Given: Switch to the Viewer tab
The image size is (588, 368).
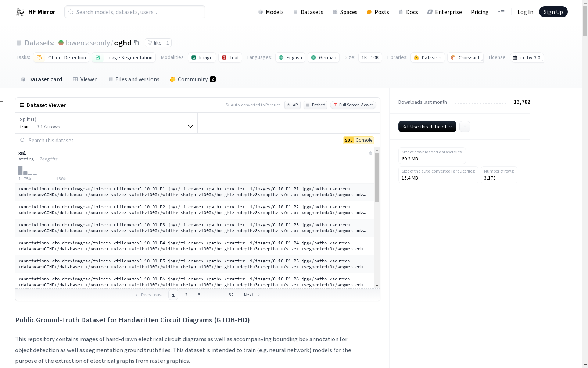Looking at the screenshot, I should pos(85,79).
